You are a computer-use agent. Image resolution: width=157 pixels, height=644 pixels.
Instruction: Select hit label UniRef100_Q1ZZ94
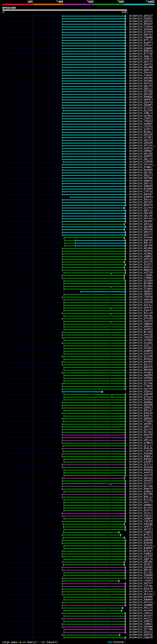[141, 111]
